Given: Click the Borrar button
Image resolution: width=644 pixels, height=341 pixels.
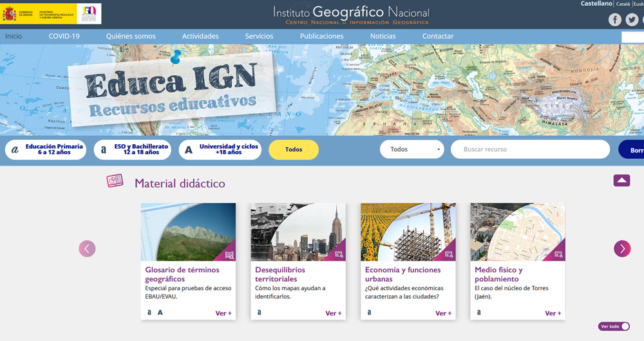Looking at the screenshot, I should coord(632,150).
